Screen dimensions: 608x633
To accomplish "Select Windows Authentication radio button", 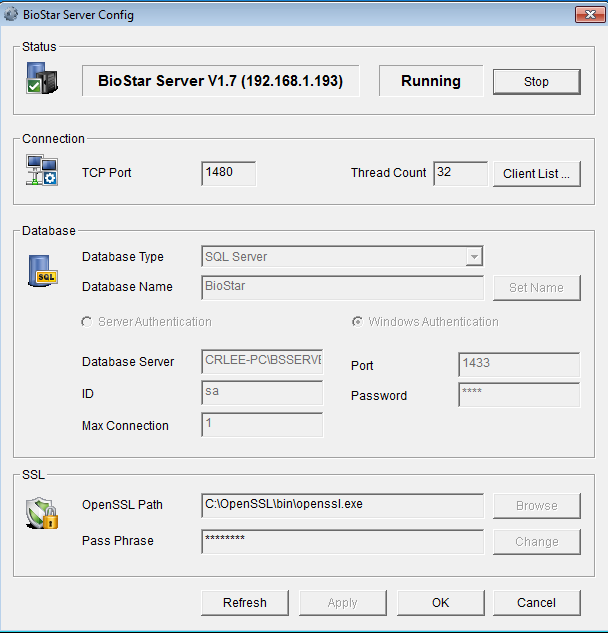I will pyautogui.click(x=358, y=322).
